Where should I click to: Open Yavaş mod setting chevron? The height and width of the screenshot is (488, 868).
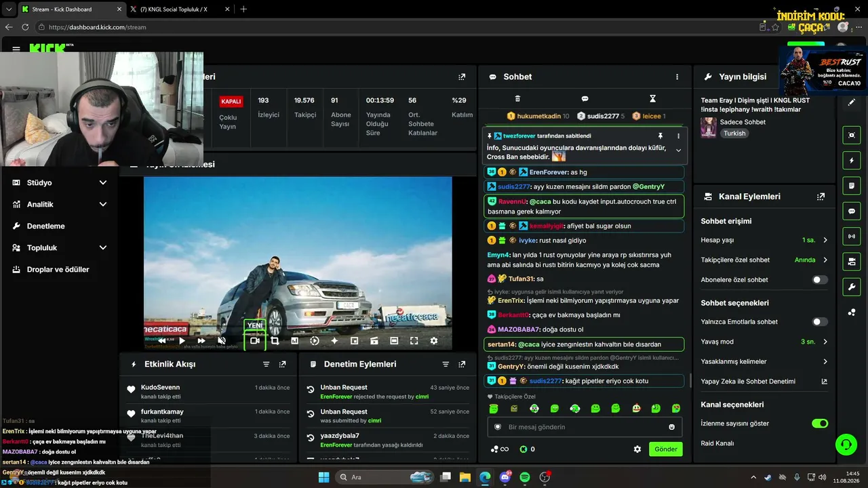point(825,342)
